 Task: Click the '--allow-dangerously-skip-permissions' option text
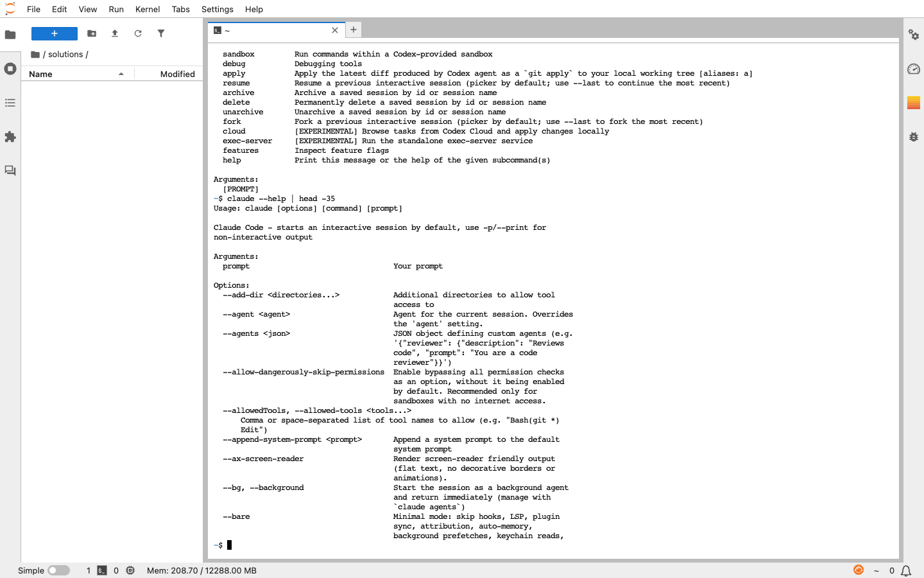[x=304, y=372]
